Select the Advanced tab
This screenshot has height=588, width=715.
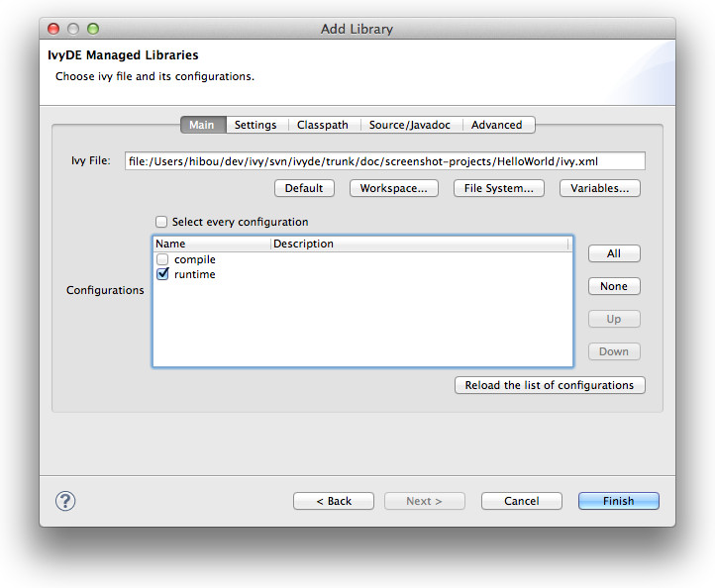pos(496,125)
